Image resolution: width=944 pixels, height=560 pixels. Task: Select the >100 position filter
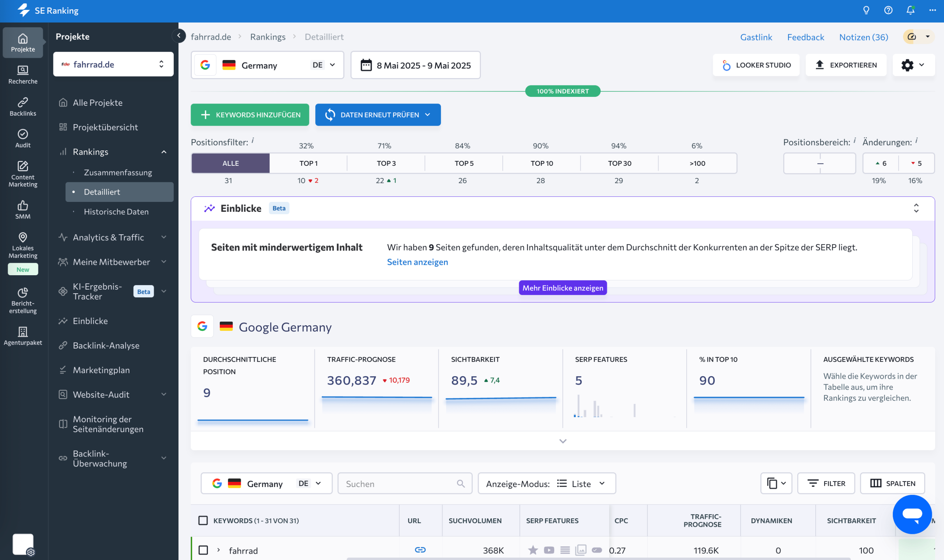click(x=697, y=163)
